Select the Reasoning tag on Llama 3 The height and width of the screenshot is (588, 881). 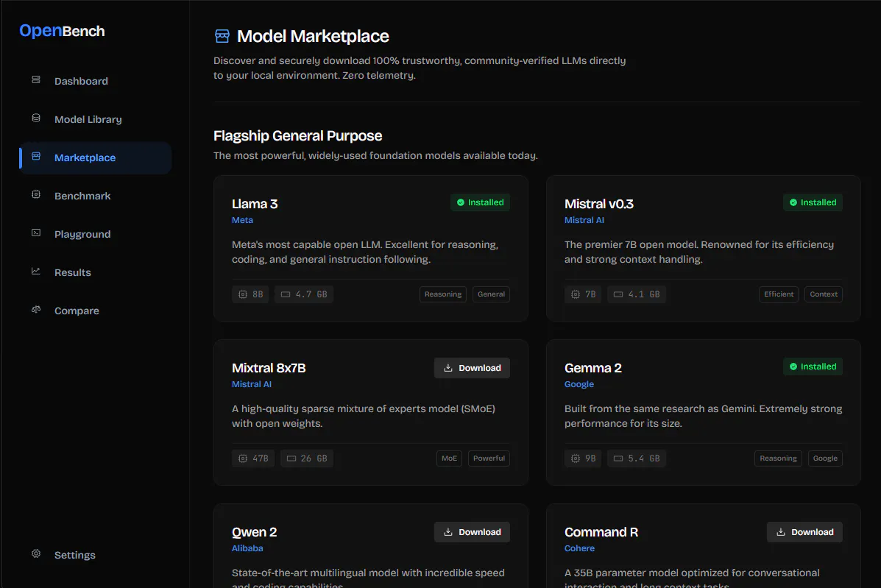[x=443, y=294]
